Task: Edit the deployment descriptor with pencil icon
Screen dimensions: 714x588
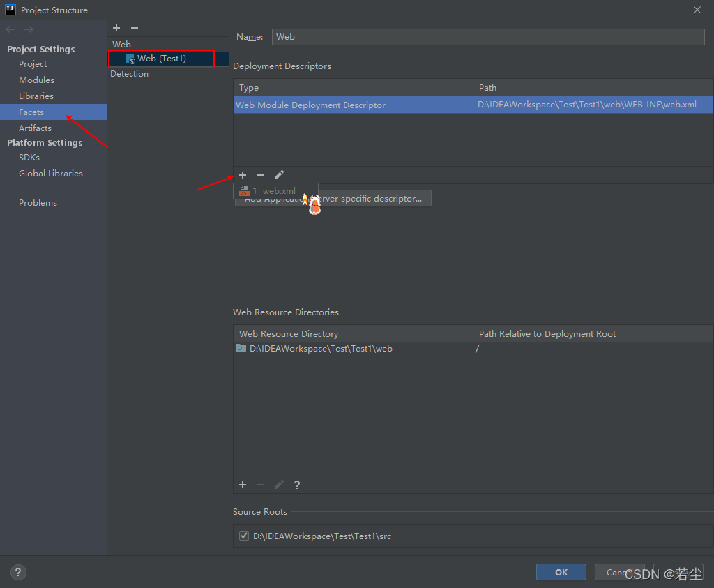Action: [x=279, y=175]
